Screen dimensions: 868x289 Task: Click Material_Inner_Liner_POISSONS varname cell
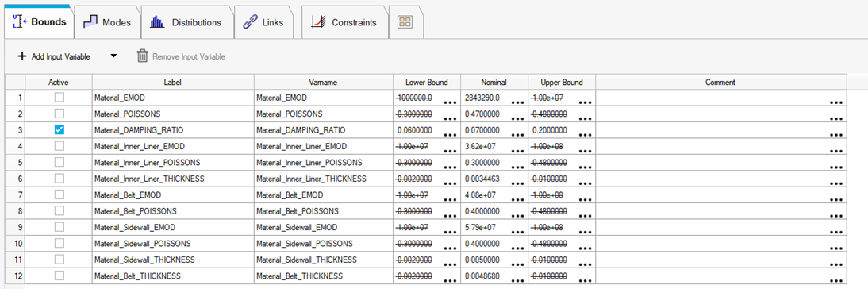(324, 162)
